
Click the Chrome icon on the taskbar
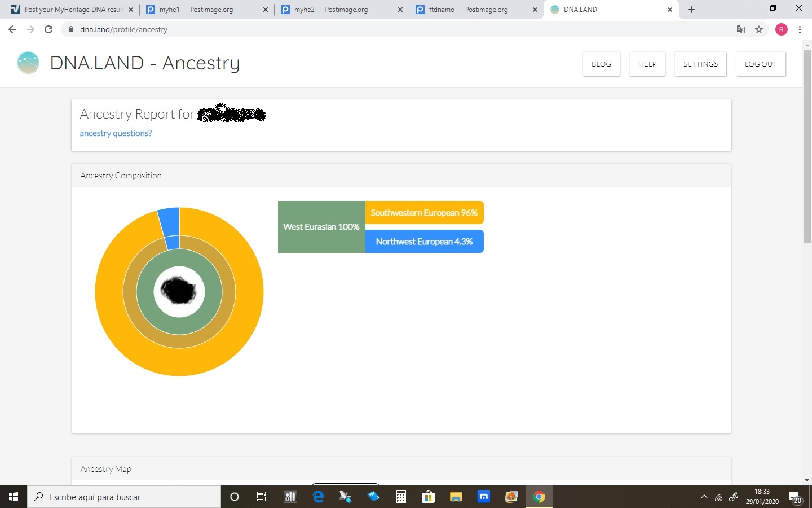539,497
